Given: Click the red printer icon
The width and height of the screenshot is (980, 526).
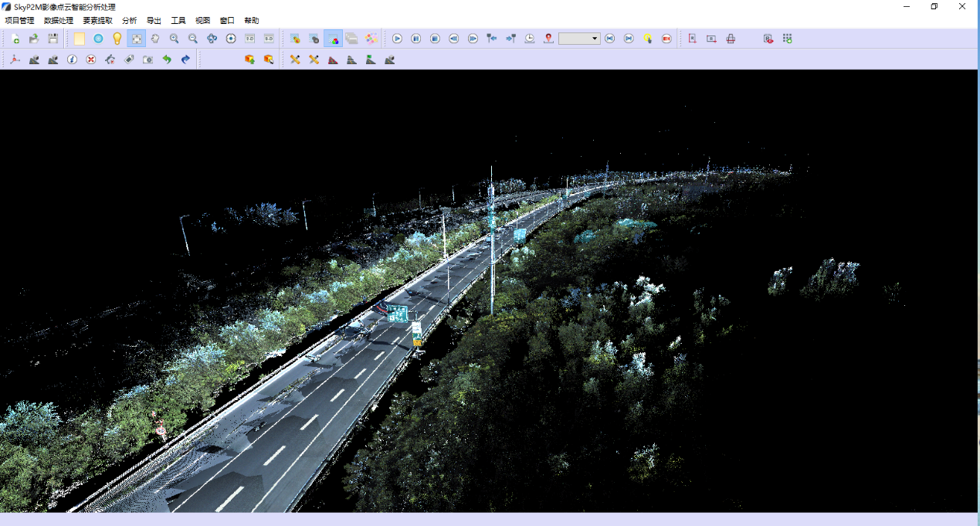Looking at the screenshot, I should 731,39.
